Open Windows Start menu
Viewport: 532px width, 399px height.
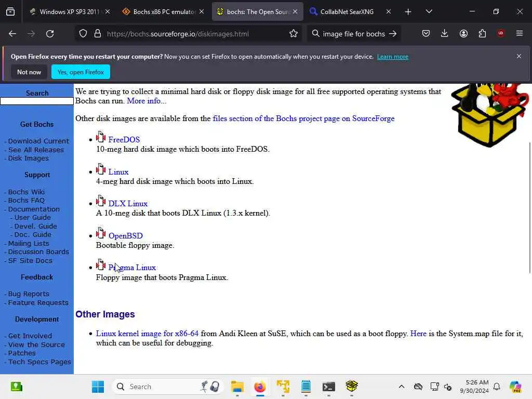coord(98,387)
